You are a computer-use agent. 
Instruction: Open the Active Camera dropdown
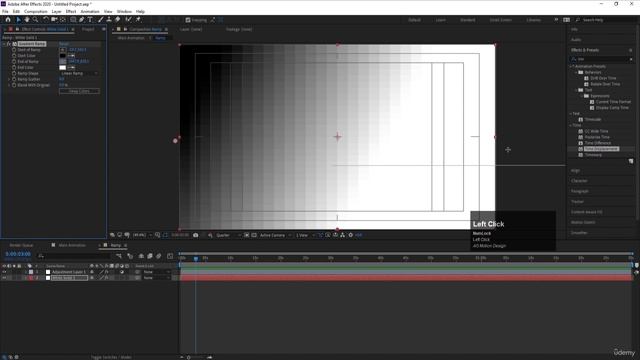coord(276,235)
